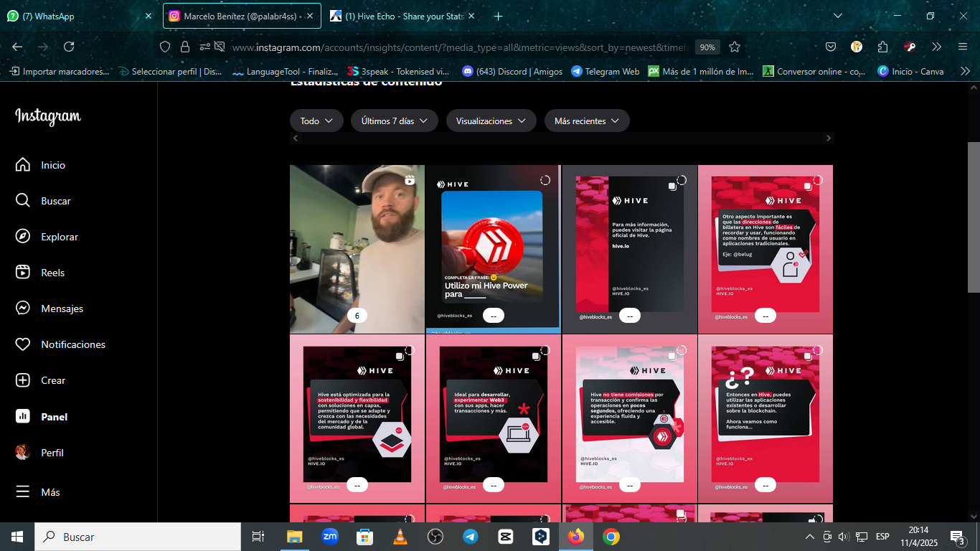Open 'direcciones de billetera' post thumbnail
The height and width of the screenshot is (551, 980).
click(765, 249)
